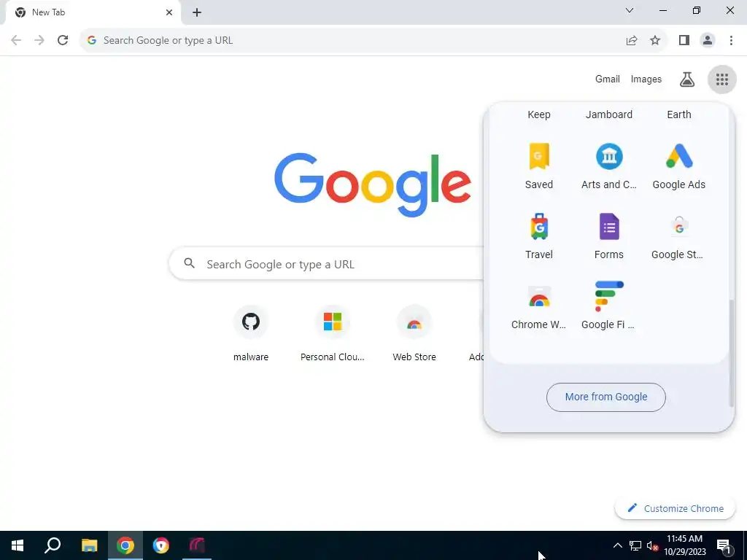Click the network tray icon
Image resolution: width=747 pixels, height=560 pixels.
[635, 545]
